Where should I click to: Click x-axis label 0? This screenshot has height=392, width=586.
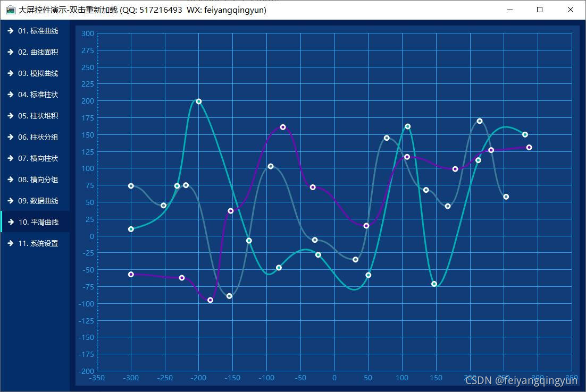pyautogui.click(x=334, y=378)
